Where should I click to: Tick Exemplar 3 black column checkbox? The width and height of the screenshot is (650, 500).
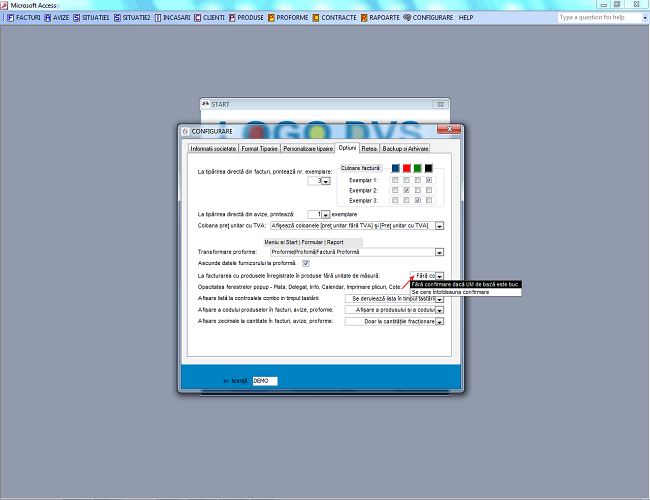[429, 200]
